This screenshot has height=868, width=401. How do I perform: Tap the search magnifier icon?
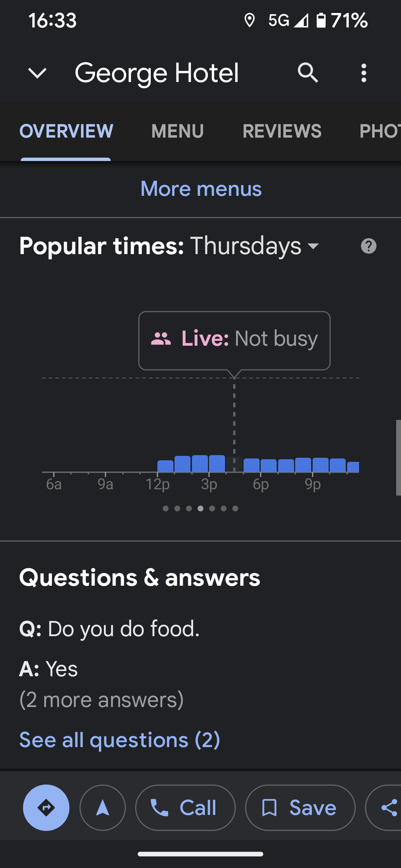coord(308,72)
